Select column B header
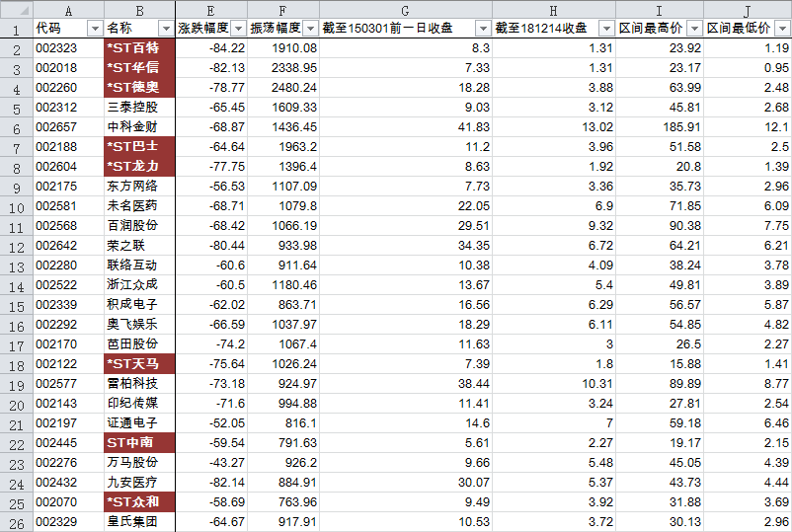Screen dimensions: 792x532 point(140,10)
